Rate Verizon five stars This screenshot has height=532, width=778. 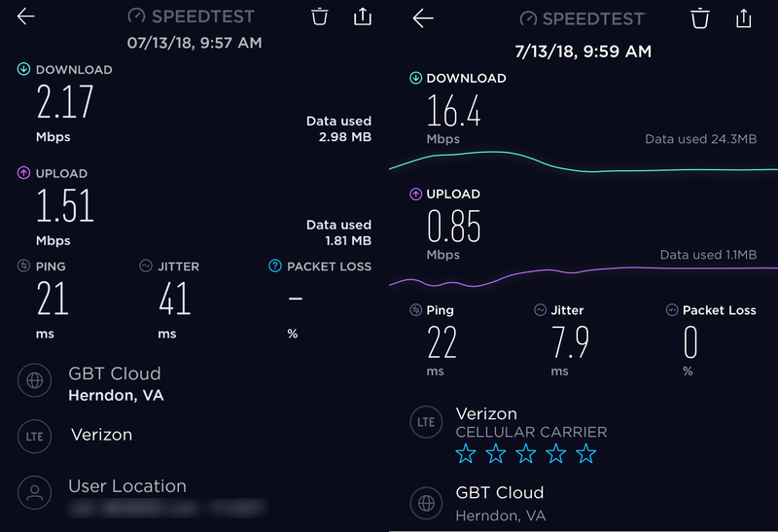point(586,453)
